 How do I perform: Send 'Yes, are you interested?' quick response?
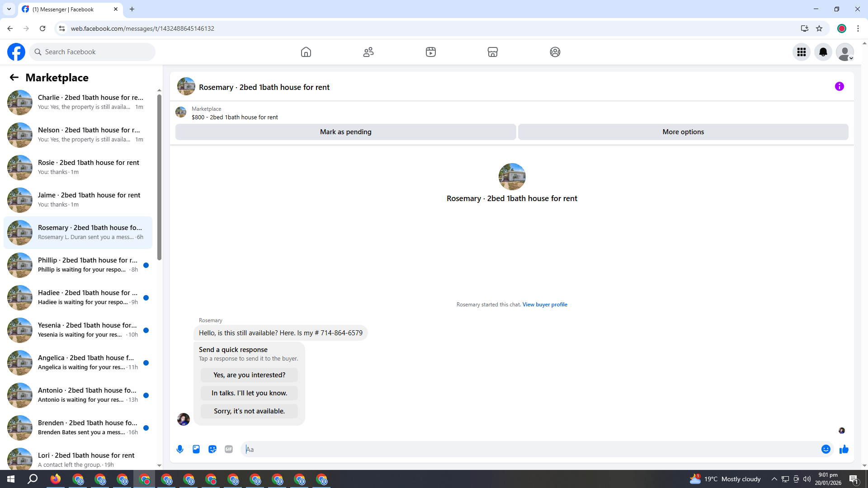click(250, 375)
